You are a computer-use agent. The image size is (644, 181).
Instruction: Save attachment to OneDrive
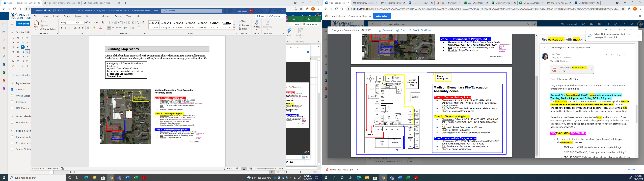coord(419,30)
